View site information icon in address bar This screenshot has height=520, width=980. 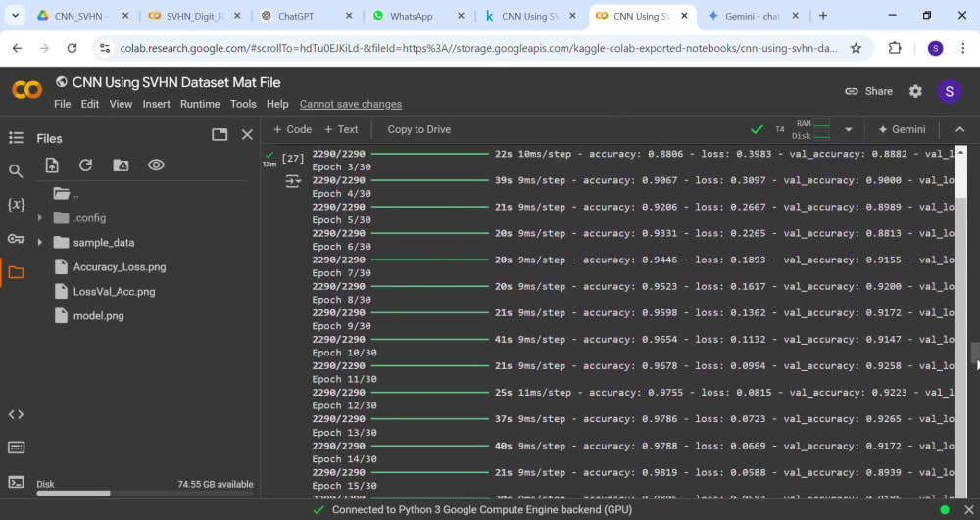click(105, 48)
